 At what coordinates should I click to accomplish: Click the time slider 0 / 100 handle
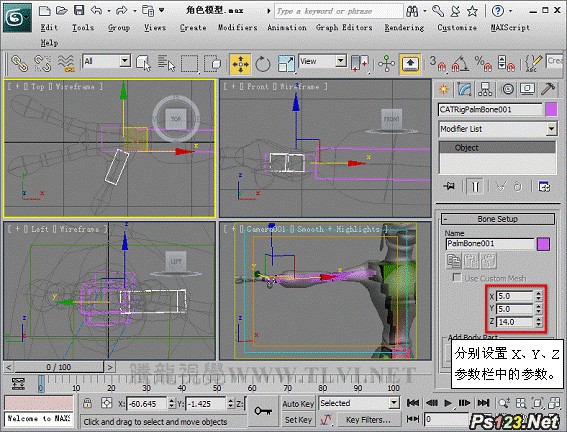pos(59,367)
